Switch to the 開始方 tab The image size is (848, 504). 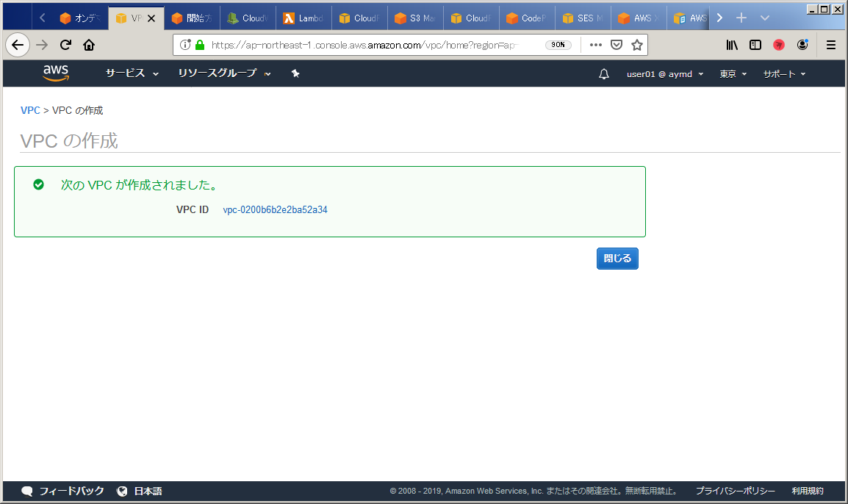[192, 18]
